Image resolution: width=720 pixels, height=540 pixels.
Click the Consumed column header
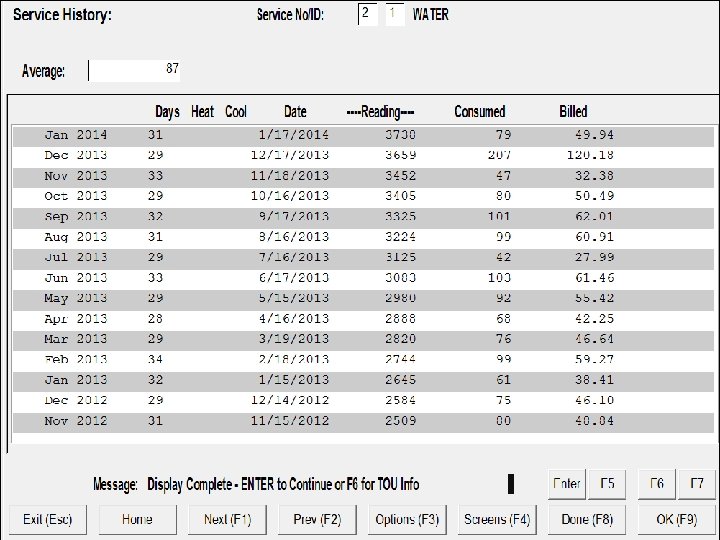point(480,112)
